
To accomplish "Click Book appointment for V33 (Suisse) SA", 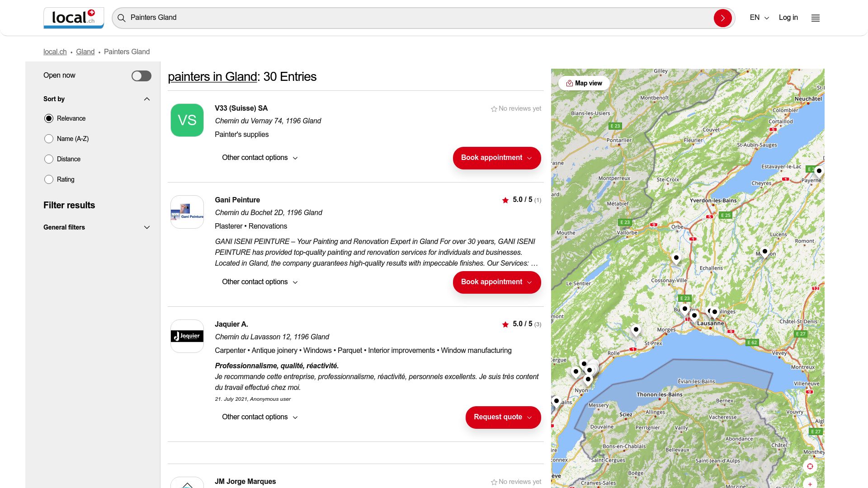I will pos(496,158).
